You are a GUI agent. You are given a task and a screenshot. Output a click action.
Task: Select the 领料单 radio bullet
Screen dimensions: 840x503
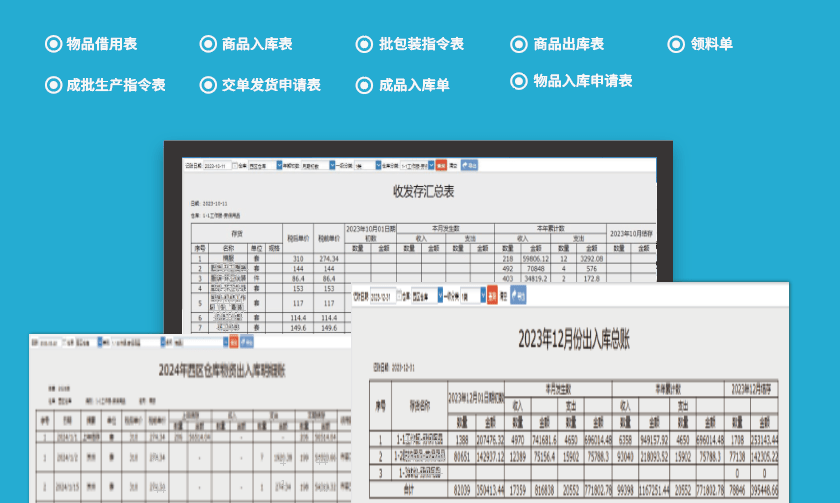click(x=676, y=44)
